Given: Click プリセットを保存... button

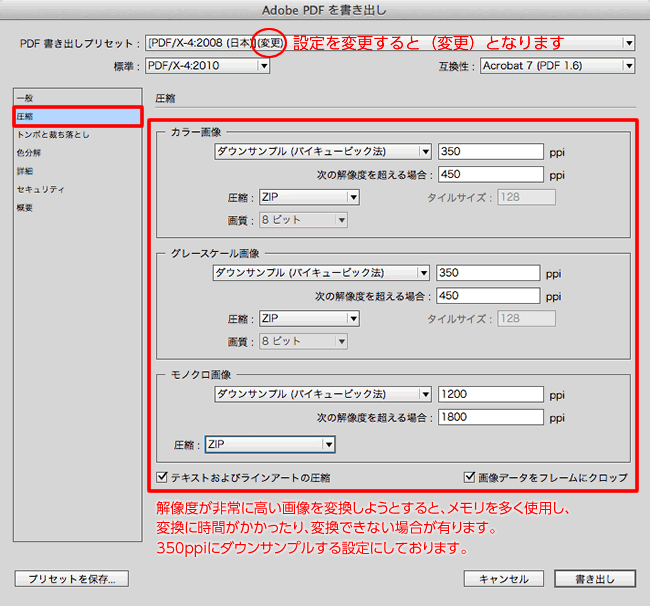Looking at the screenshot, I should pyautogui.click(x=72, y=579).
